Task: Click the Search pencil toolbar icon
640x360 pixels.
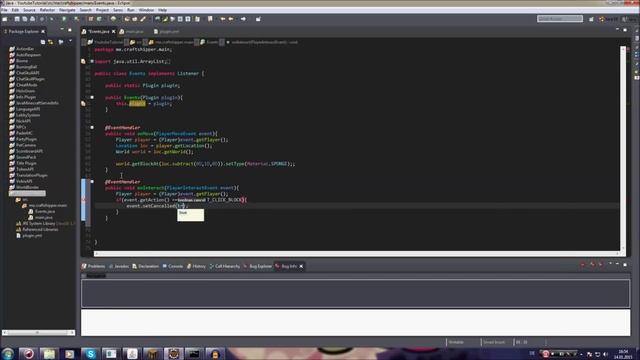Action: coord(143,19)
